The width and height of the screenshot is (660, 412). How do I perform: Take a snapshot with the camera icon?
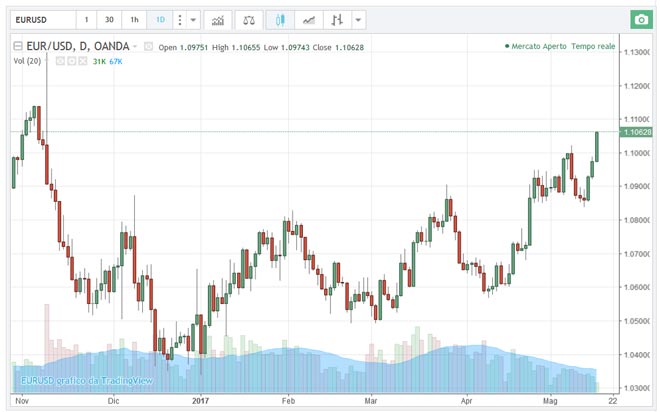639,20
